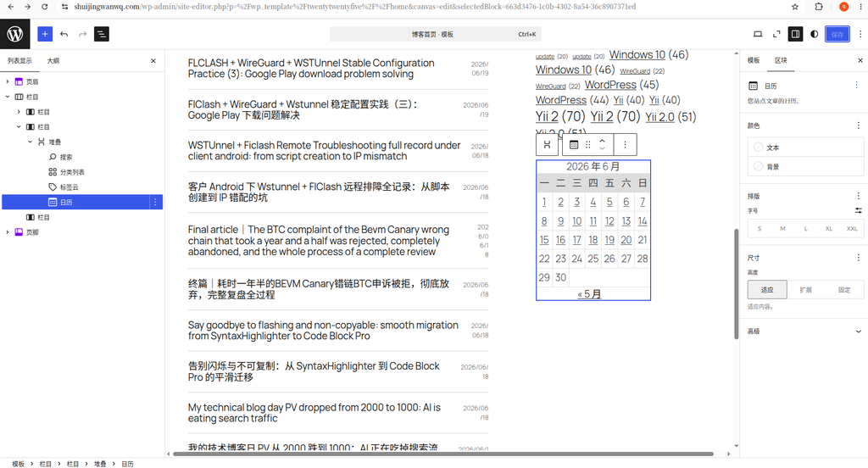Viewport: 868px width, 468px height.
Task: Move the calendar block up
Action: pos(603,141)
